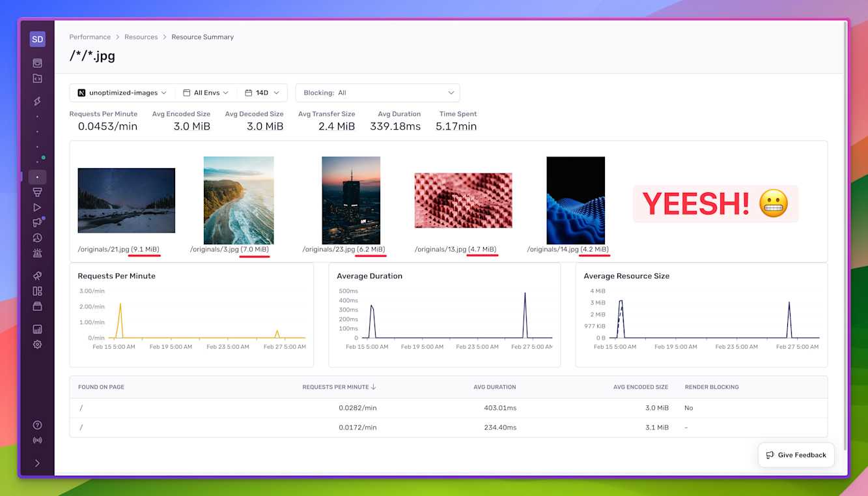Open the Blocking: All filter dropdown

pyautogui.click(x=378, y=93)
